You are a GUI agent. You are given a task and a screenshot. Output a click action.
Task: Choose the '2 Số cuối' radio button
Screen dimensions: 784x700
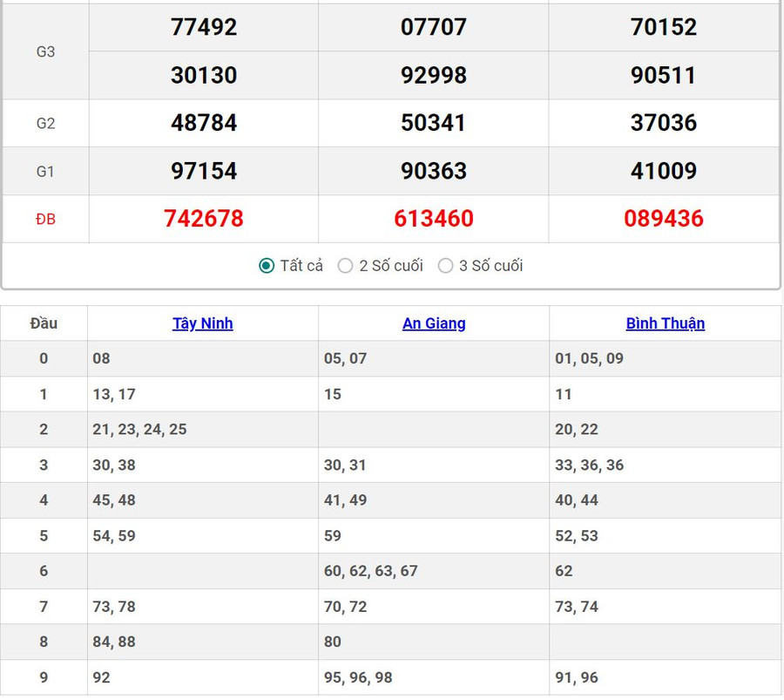(x=346, y=266)
